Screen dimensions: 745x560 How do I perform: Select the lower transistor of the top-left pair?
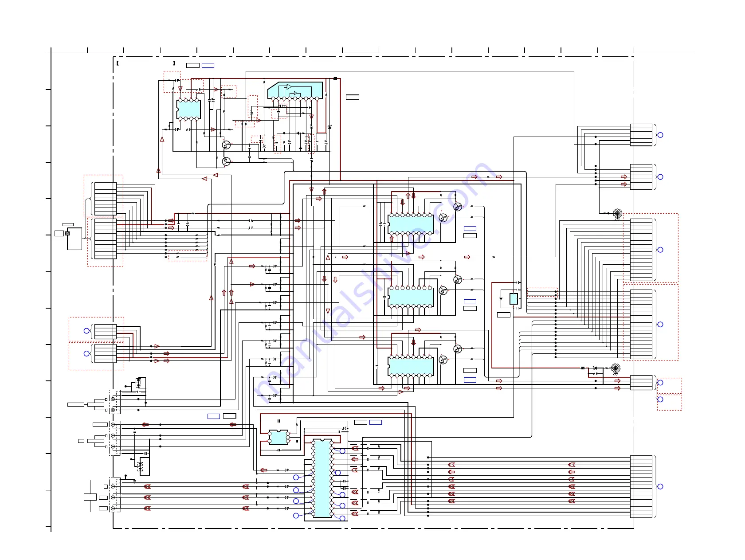tap(226, 161)
